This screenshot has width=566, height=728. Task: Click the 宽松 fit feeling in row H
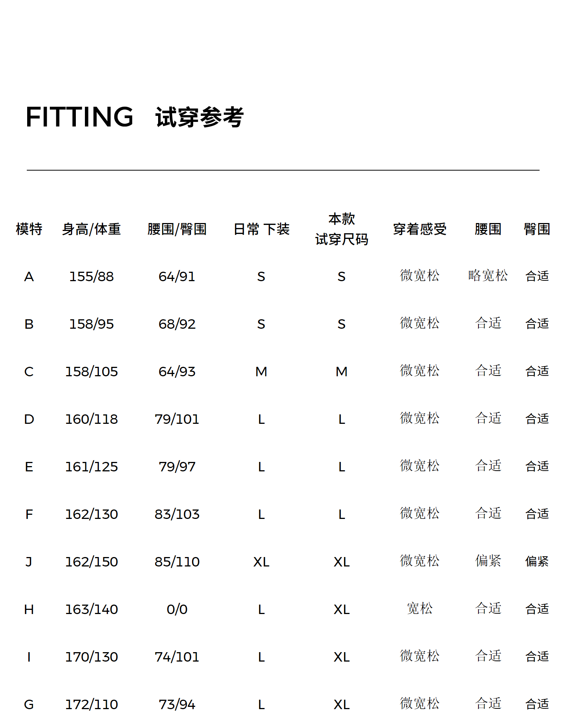point(420,609)
